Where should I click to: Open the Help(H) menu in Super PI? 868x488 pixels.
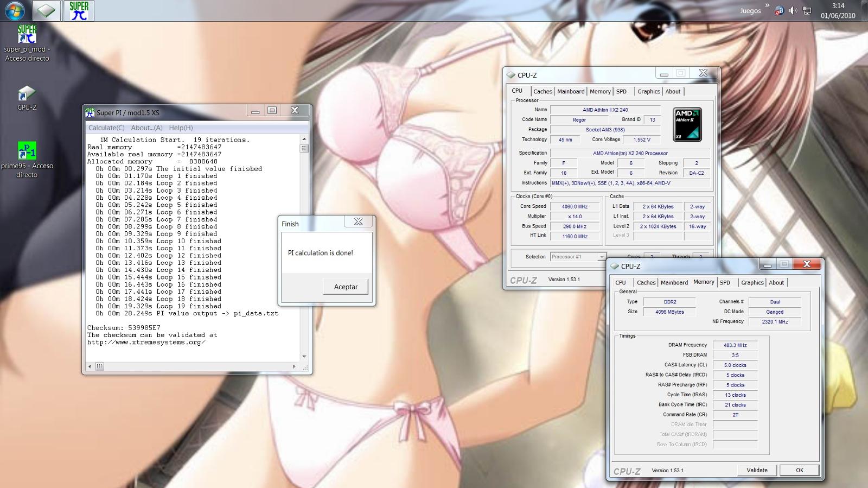click(x=181, y=128)
